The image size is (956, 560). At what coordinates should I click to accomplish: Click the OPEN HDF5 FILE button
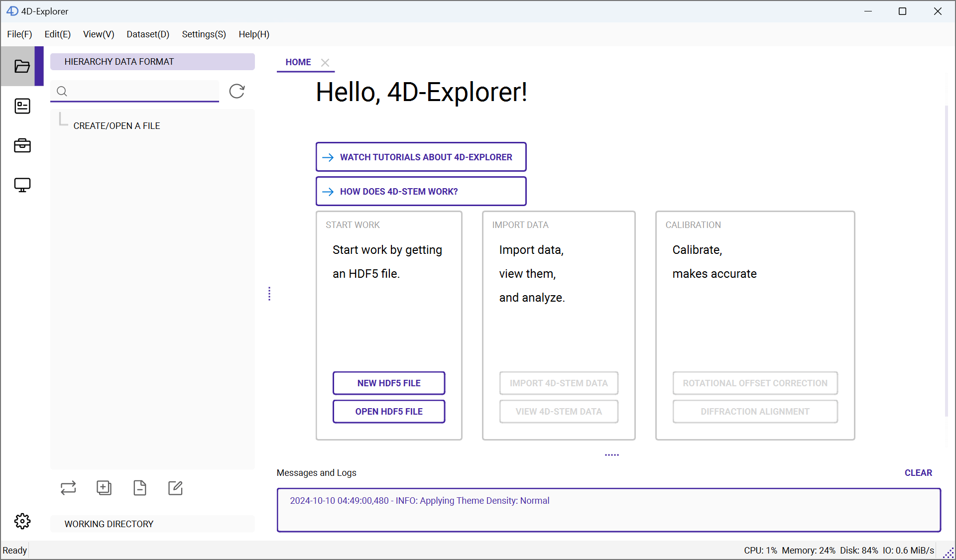[x=388, y=412]
